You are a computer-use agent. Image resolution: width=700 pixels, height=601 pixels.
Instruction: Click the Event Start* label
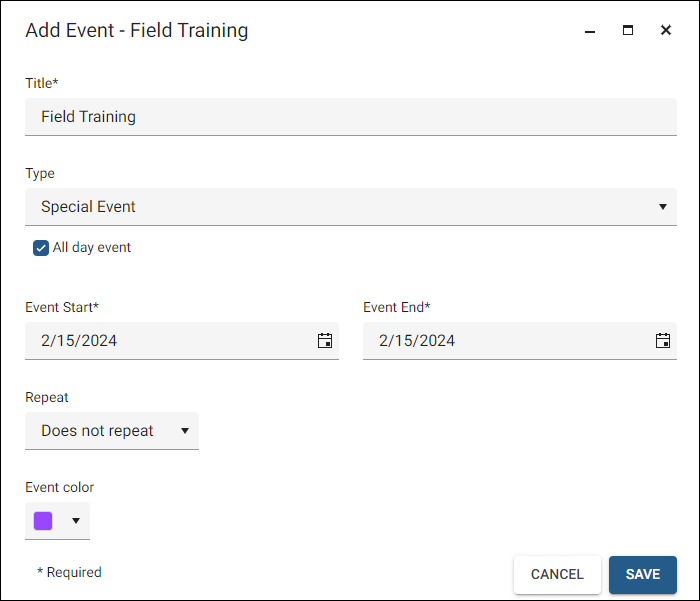coord(62,307)
